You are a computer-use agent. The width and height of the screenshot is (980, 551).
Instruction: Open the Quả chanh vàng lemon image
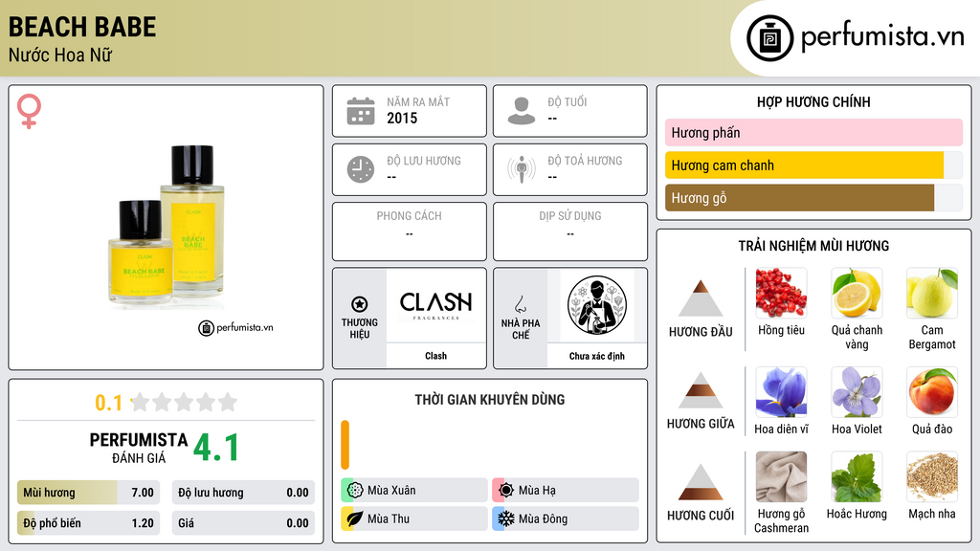point(857,293)
